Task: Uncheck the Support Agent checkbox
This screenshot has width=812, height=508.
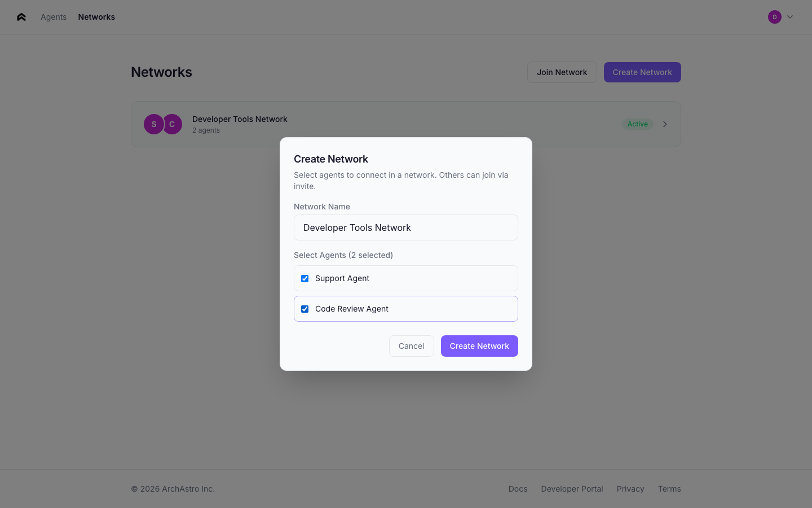Action: tap(305, 278)
